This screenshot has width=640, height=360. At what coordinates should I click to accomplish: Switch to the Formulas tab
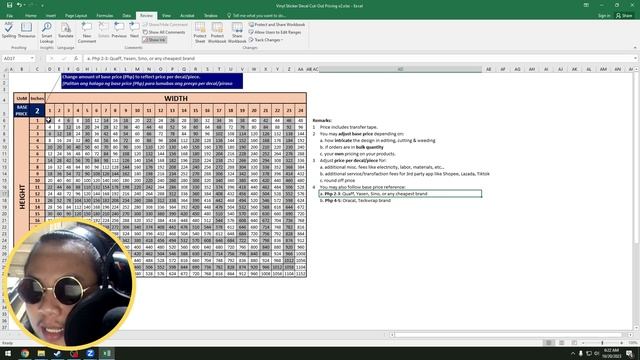(104, 16)
